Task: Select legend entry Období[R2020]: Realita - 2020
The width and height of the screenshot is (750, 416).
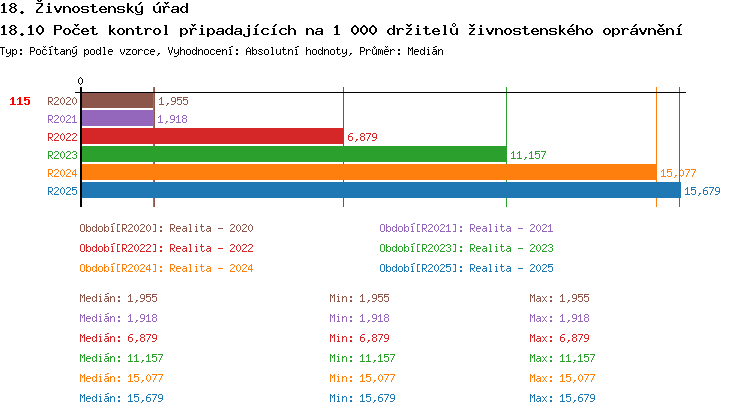Action: [166, 228]
